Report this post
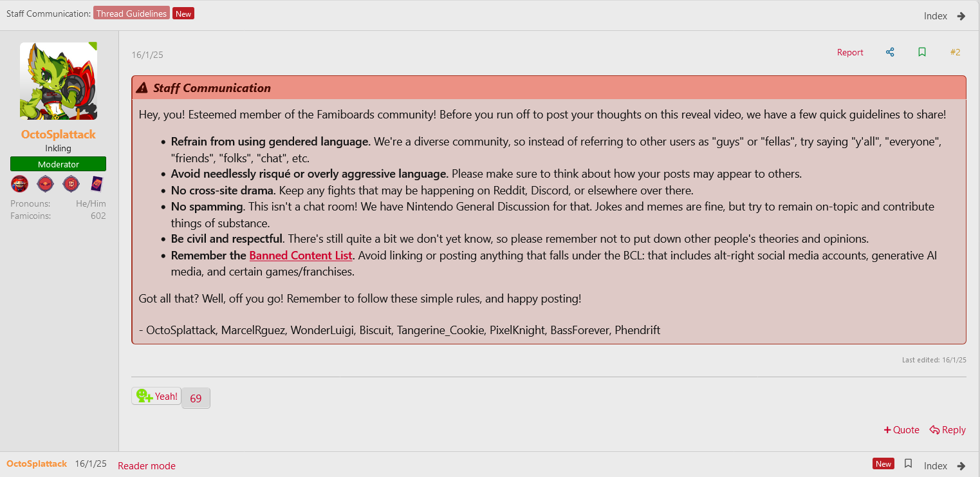 coord(850,52)
